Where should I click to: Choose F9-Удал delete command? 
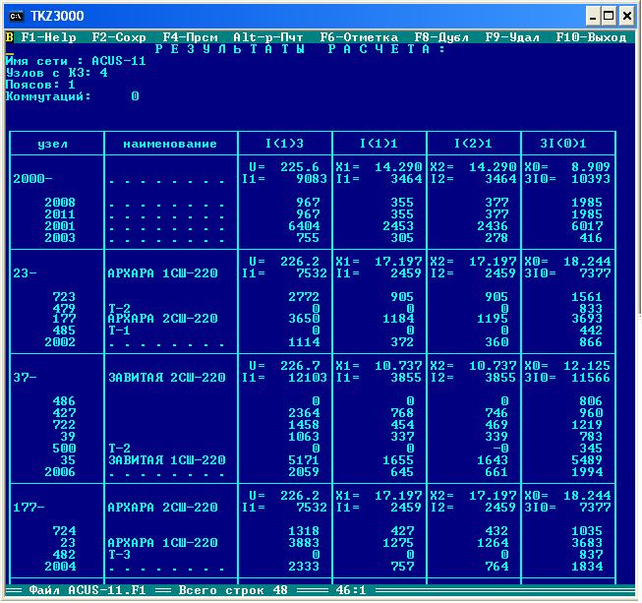[x=512, y=38]
